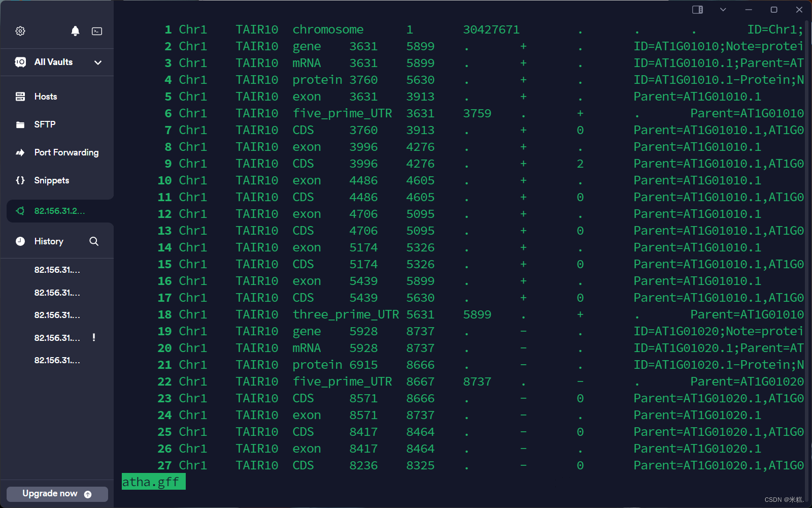This screenshot has width=812, height=508.
Task: Click 'mRNA' on line 3
Action: coord(307,63)
